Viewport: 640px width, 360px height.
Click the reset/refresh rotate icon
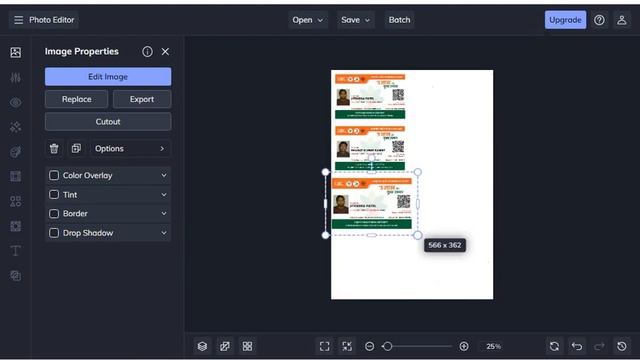554,346
